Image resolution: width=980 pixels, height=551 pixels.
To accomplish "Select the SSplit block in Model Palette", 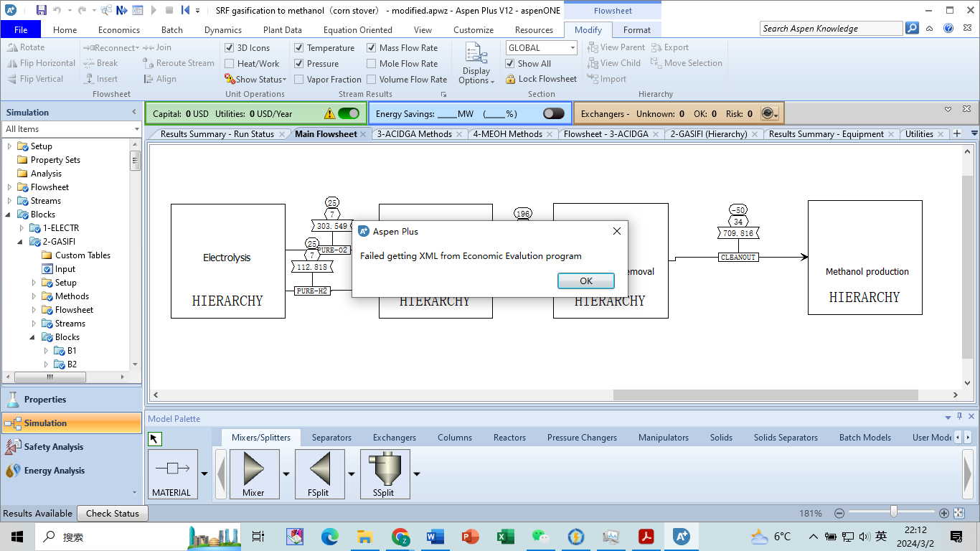I will [385, 474].
